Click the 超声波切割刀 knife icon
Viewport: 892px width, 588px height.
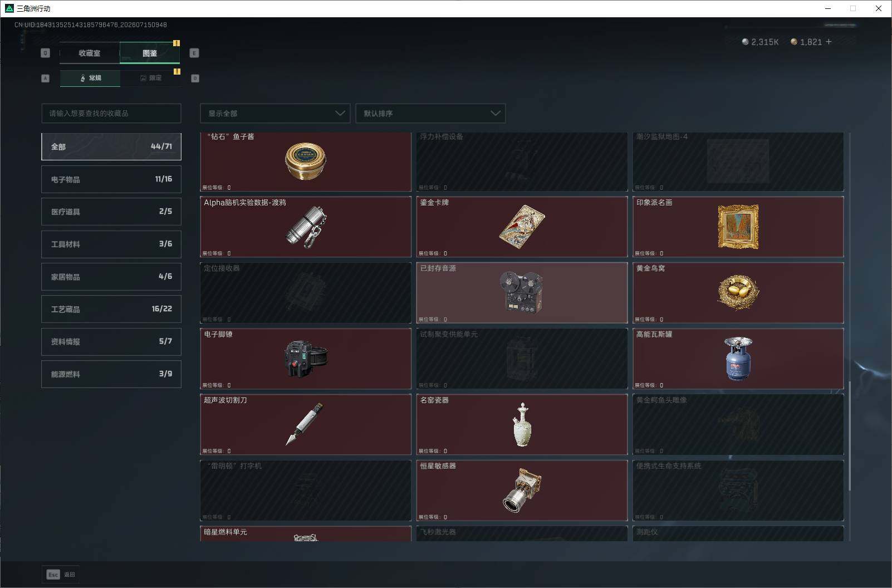click(x=305, y=424)
